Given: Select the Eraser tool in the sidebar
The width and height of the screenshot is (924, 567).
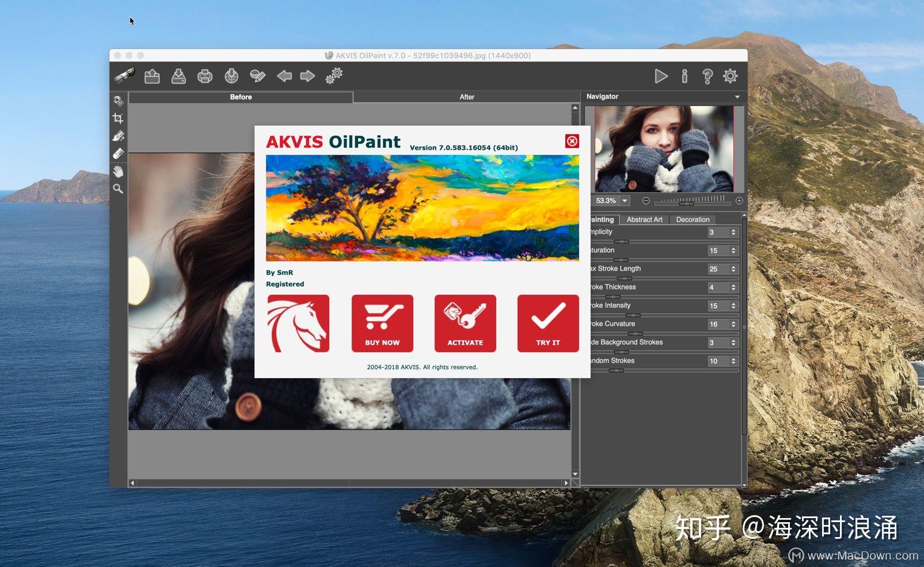Looking at the screenshot, I should 118,153.
